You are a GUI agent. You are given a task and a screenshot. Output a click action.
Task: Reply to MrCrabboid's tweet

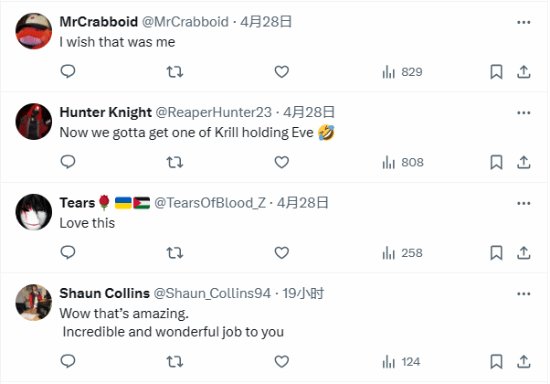tap(68, 72)
